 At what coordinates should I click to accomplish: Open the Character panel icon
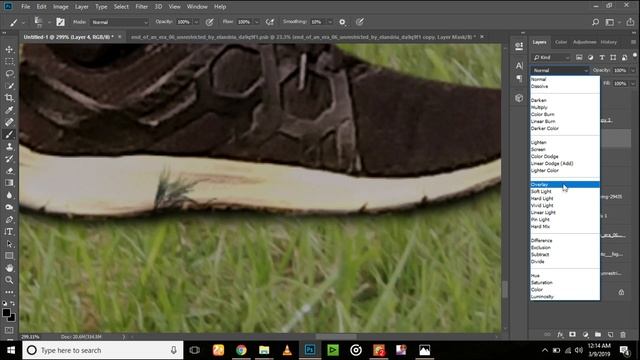pyautogui.click(x=519, y=65)
